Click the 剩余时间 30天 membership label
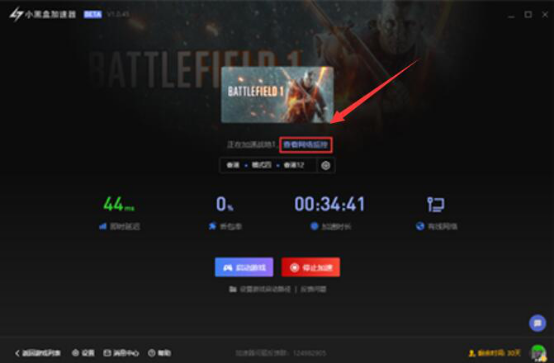 (495, 353)
